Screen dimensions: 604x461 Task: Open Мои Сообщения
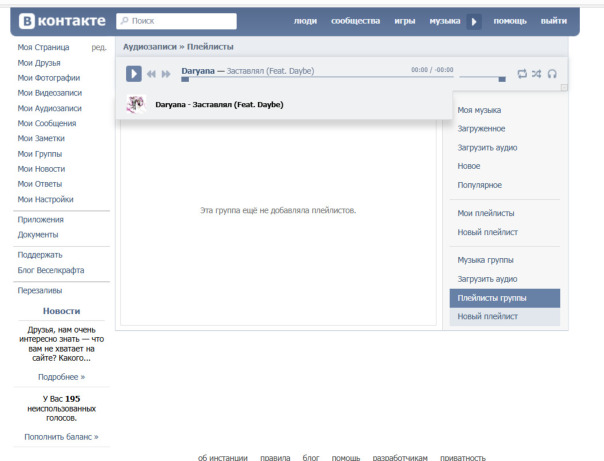(x=47, y=123)
